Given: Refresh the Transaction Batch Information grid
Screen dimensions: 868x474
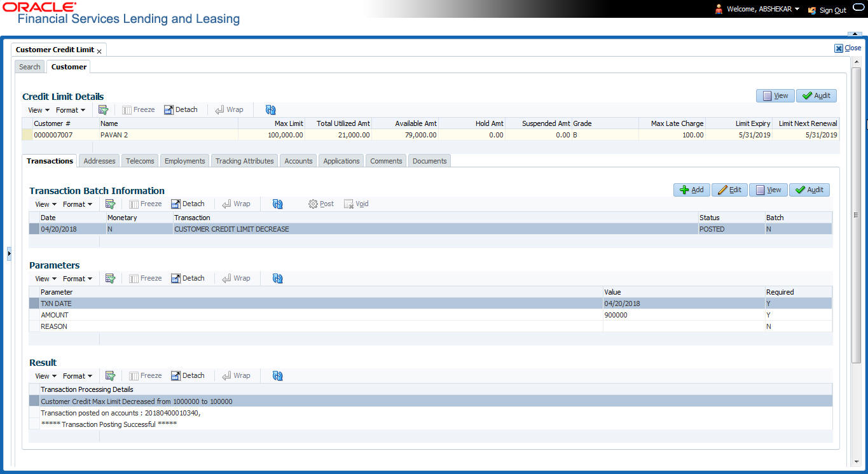Looking at the screenshot, I should [277, 204].
